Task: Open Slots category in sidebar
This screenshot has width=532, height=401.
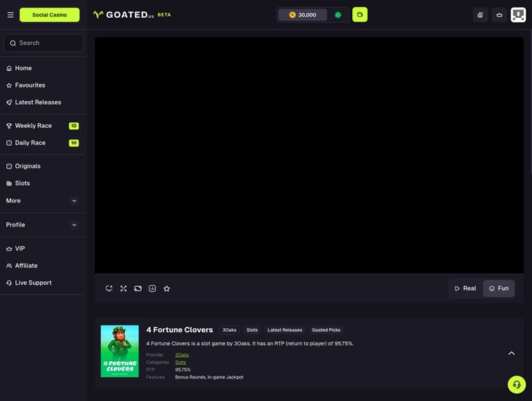Action: [x=23, y=184]
